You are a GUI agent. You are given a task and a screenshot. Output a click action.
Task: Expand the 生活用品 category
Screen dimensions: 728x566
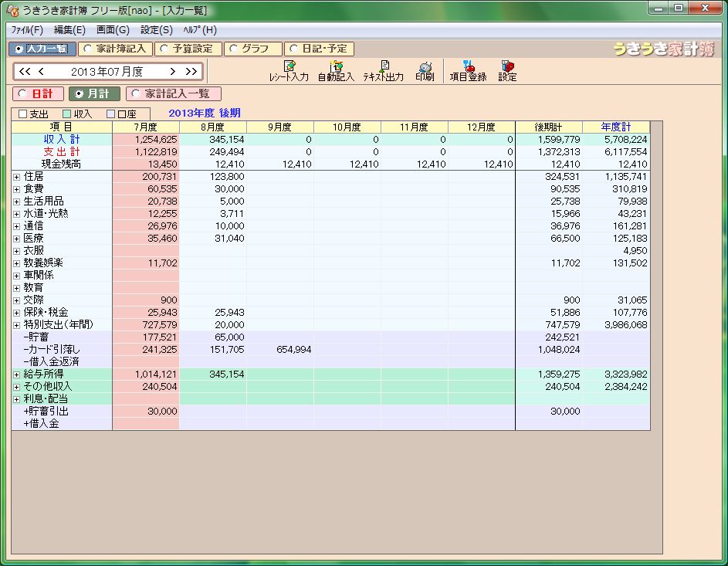pos(17,202)
